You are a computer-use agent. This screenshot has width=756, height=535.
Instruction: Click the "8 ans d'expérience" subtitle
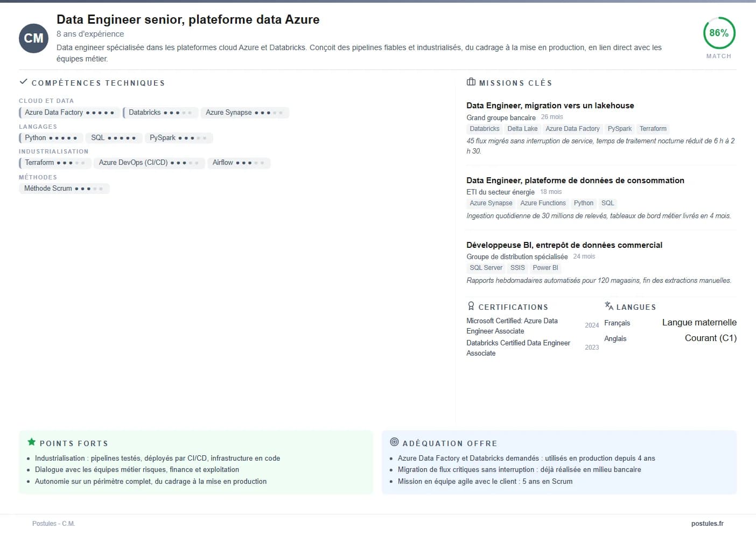pyautogui.click(x=90, y=34)
